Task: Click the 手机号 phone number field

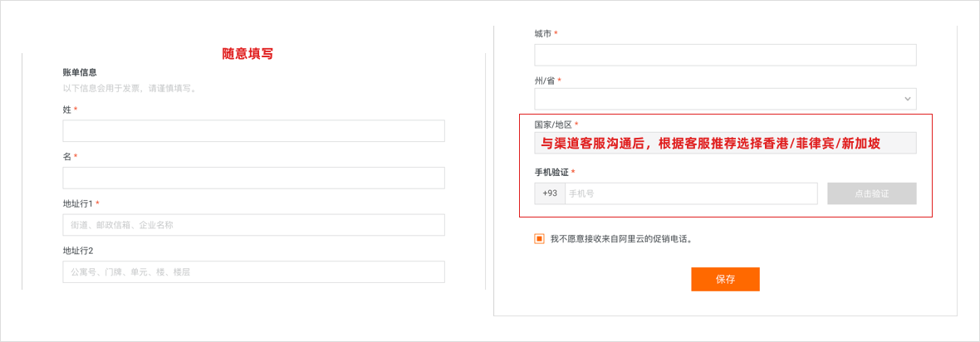Action: coord(690,193)
